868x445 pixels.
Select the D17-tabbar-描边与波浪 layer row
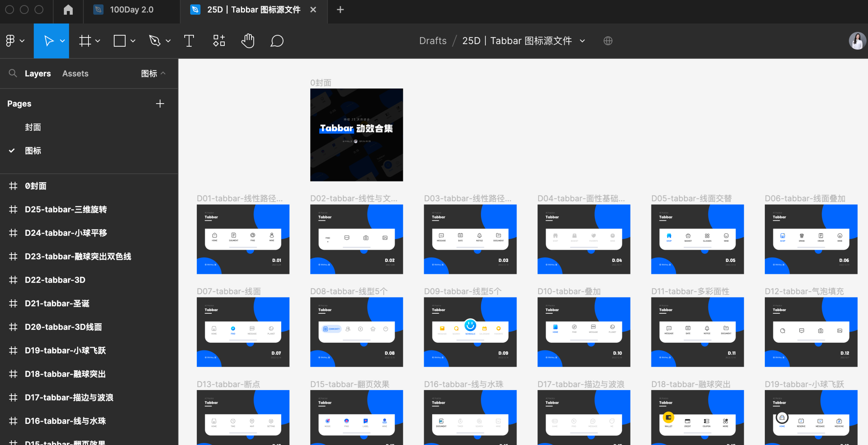89,398
